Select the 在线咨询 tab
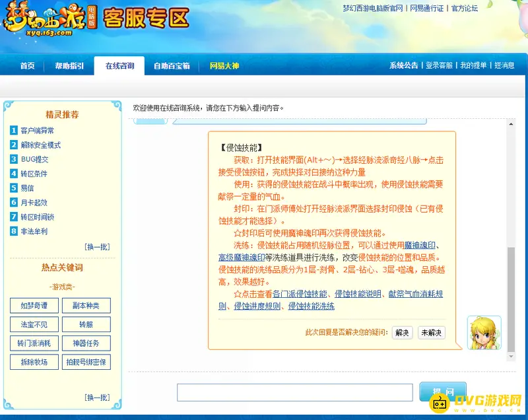 [x=119, y=65]
